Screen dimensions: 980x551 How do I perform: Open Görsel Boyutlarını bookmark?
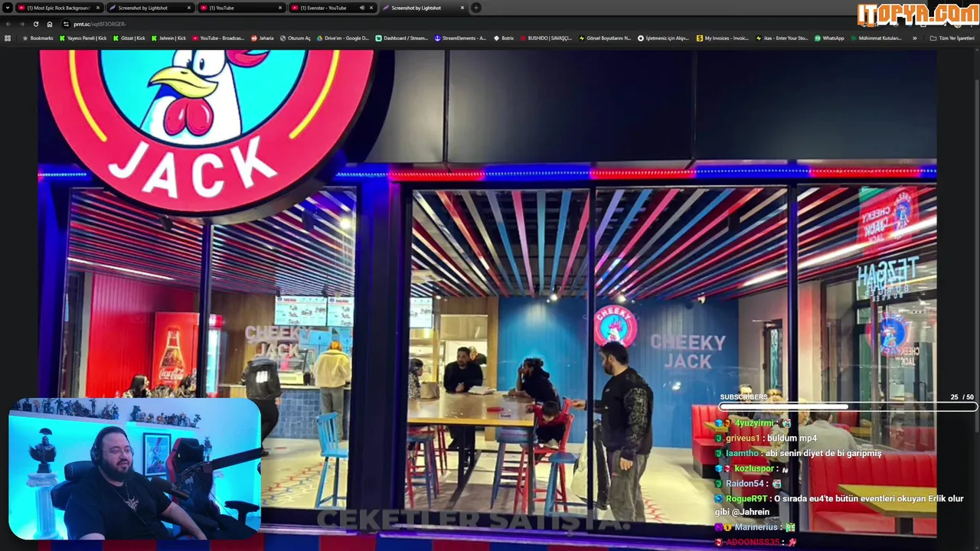[605, 37]
